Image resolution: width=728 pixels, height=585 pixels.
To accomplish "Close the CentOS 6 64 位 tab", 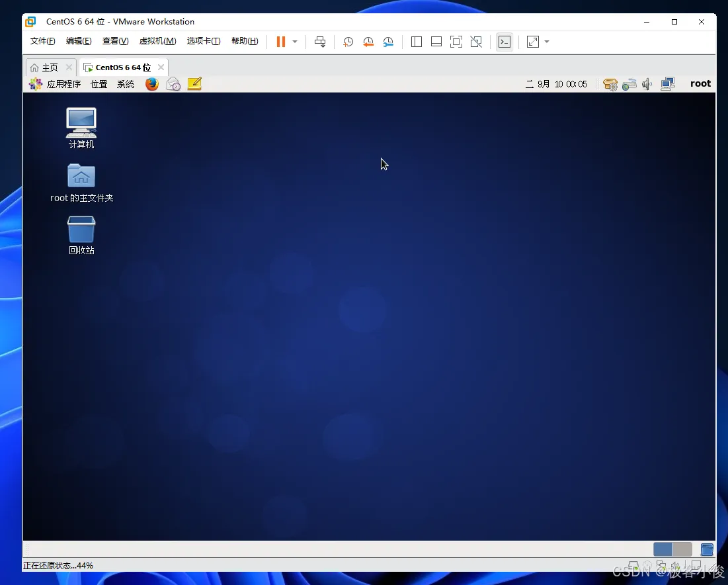I will tap(161, 67).
